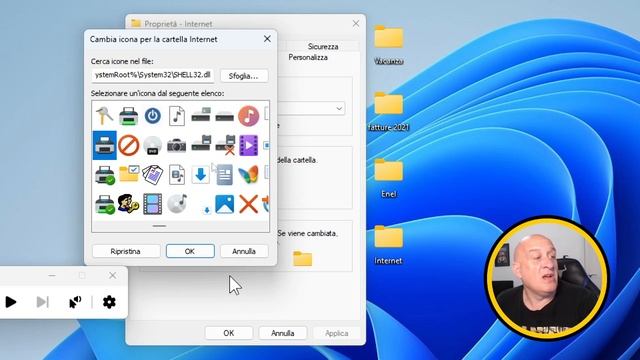Screen dimensions: 640x360
Task: Pick the gray text document icon
Action: tap(224, 174)
